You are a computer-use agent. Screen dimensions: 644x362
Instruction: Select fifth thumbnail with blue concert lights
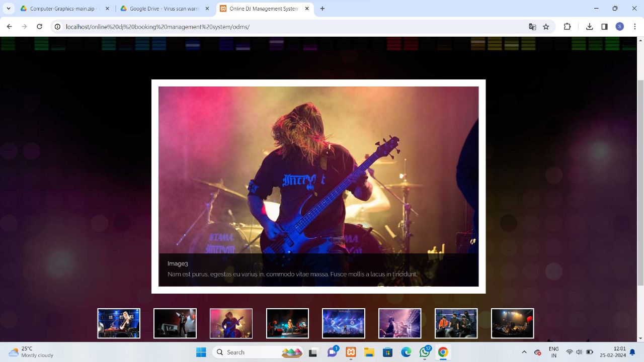pos(344,323)
